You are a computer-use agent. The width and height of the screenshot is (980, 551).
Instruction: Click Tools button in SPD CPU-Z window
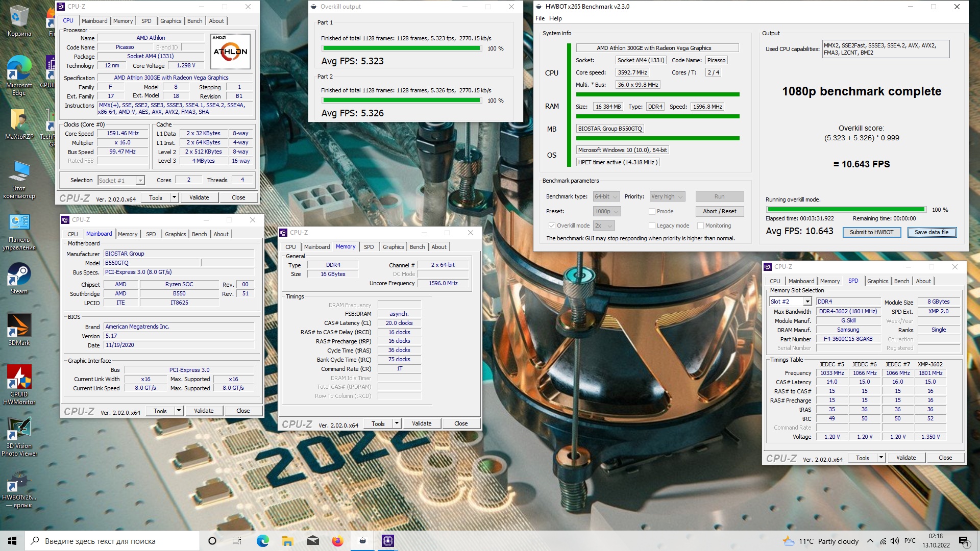pyautogui.click(x=863, y=458)
